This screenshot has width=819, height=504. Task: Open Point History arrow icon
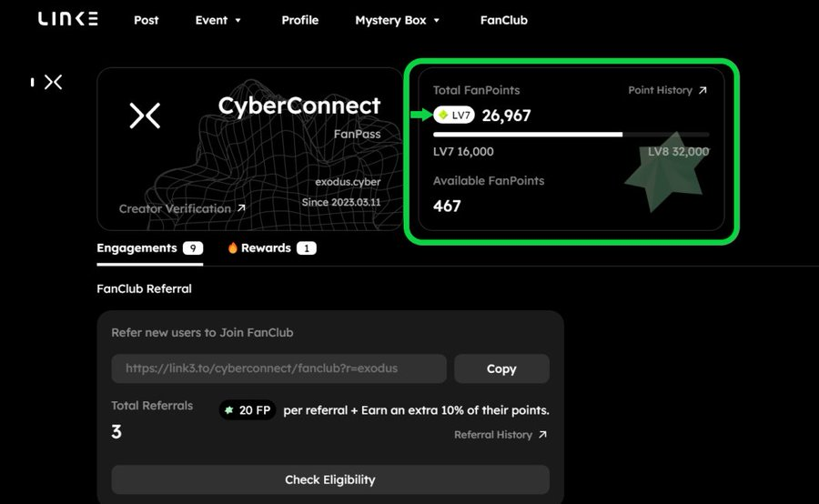[x=702, y=91]
